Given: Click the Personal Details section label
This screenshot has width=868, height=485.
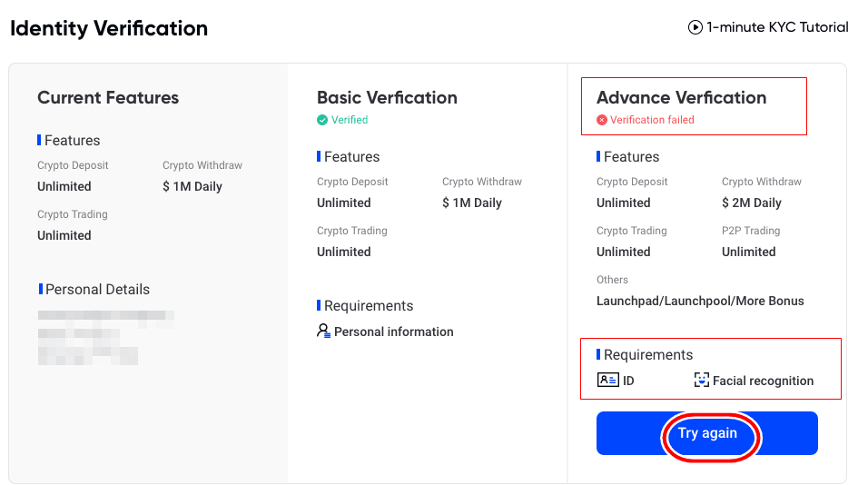Looking at the screenshot, I should click(97, 290).
